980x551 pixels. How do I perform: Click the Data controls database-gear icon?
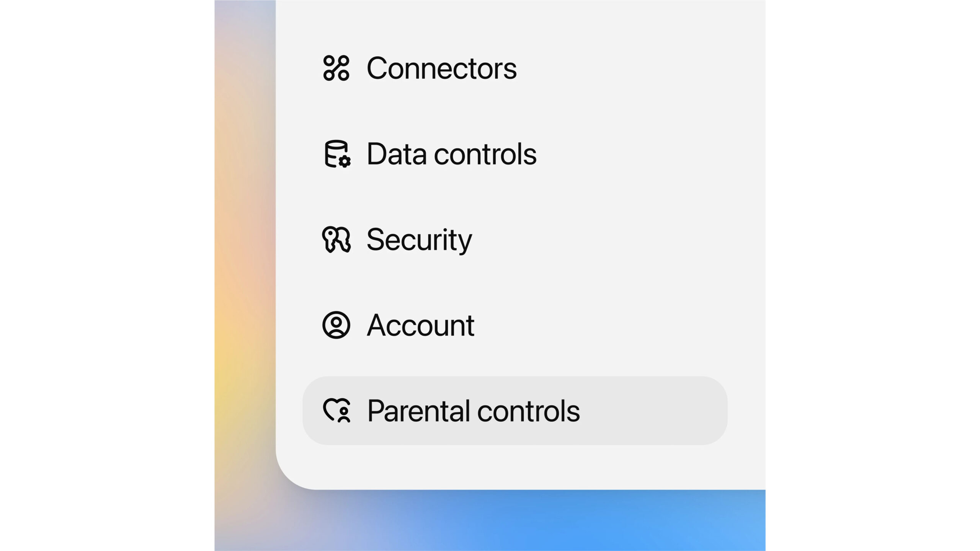pyautogui.click(x=337, y=154)
